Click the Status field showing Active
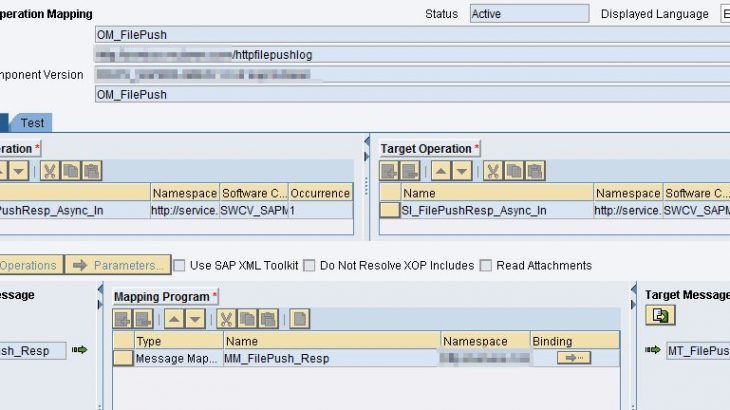The width and height of the screenshot is (730, 410). [528, 14]
